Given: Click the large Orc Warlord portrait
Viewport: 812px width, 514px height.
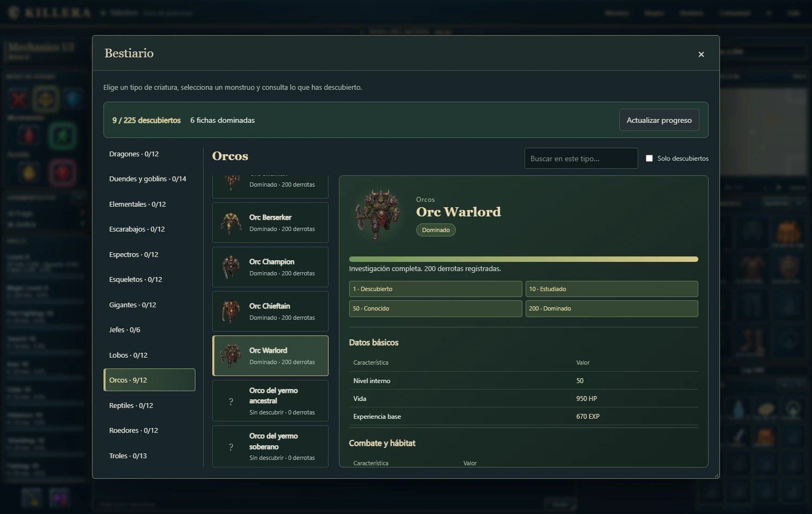Looking at the screenshot, I should pos(378,214).
